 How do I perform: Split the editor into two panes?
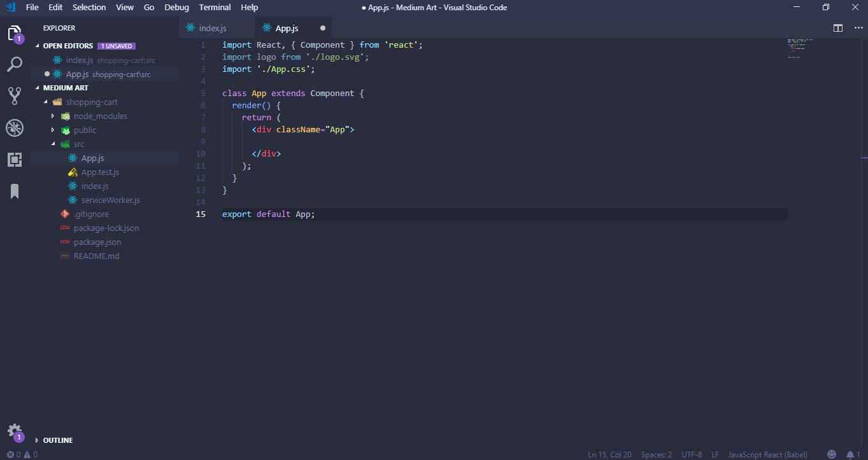click(x=837, y=28)
